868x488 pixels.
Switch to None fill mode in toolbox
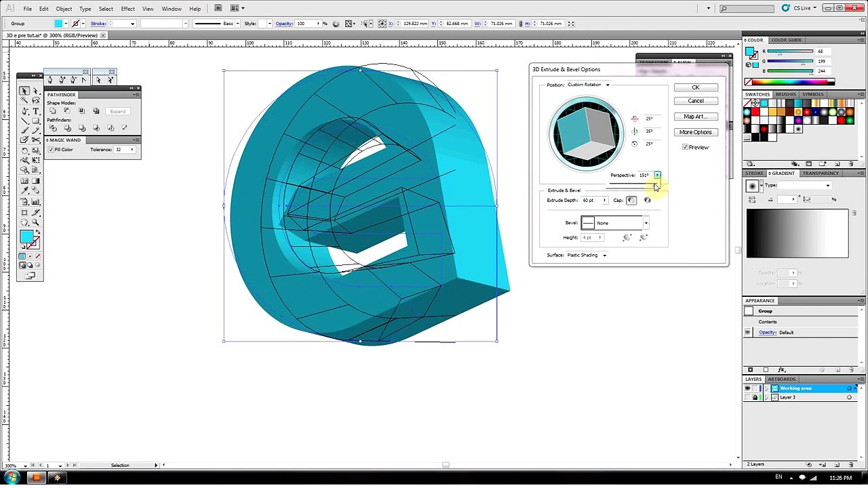pyautogui.click(x=38, y=256)
